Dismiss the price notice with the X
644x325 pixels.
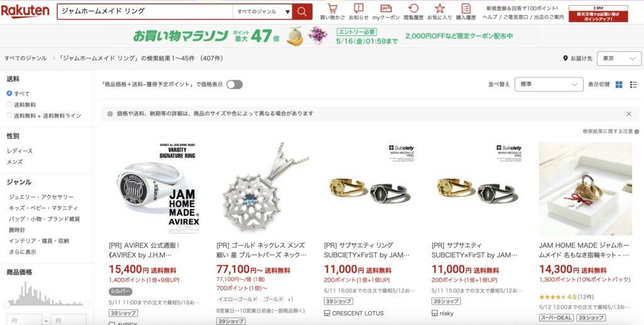629,113
